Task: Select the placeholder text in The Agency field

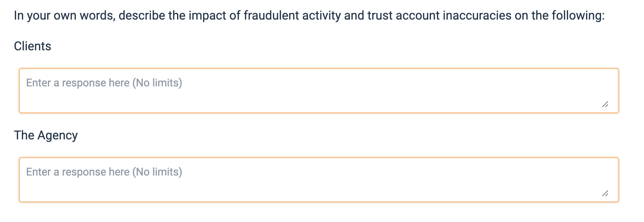Action: (104, 172)
